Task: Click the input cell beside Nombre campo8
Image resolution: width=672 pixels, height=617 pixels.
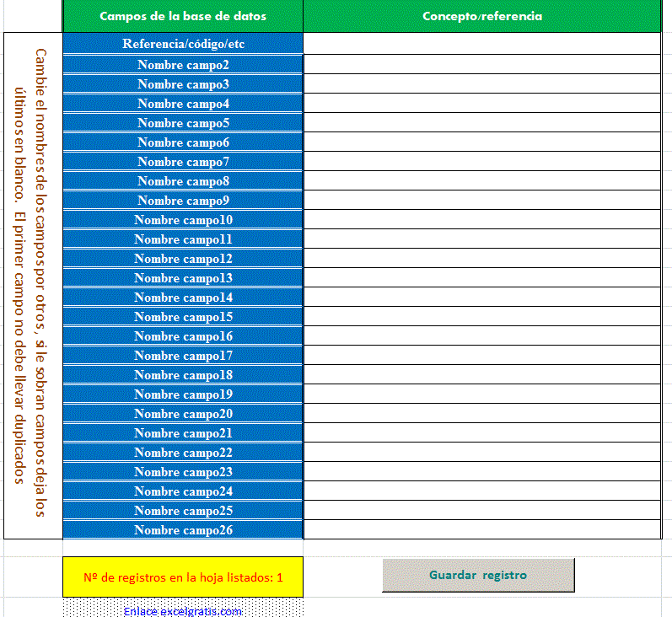Action: click(482, 180)
